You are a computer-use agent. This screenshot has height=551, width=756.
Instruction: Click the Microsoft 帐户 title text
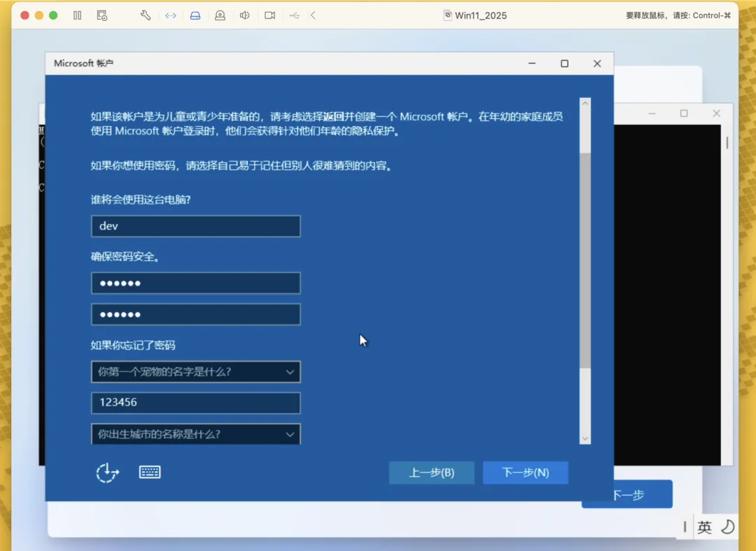point(83,63)
